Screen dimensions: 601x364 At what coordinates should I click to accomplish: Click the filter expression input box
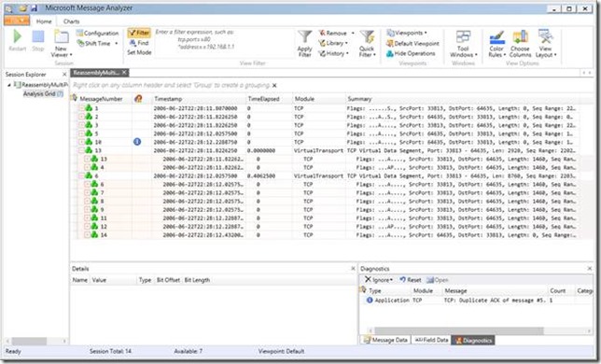224,43
